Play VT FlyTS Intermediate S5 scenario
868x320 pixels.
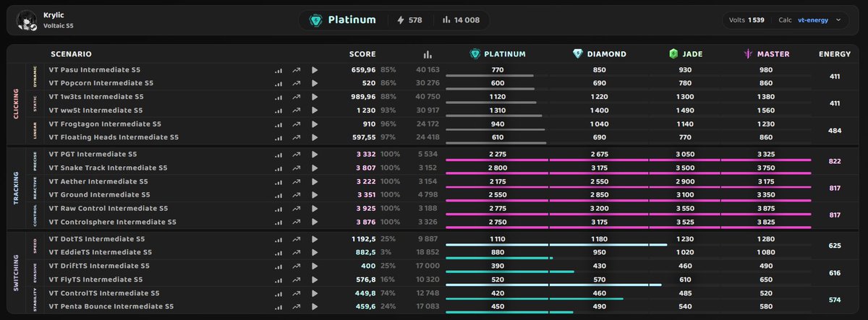point(315,279)
